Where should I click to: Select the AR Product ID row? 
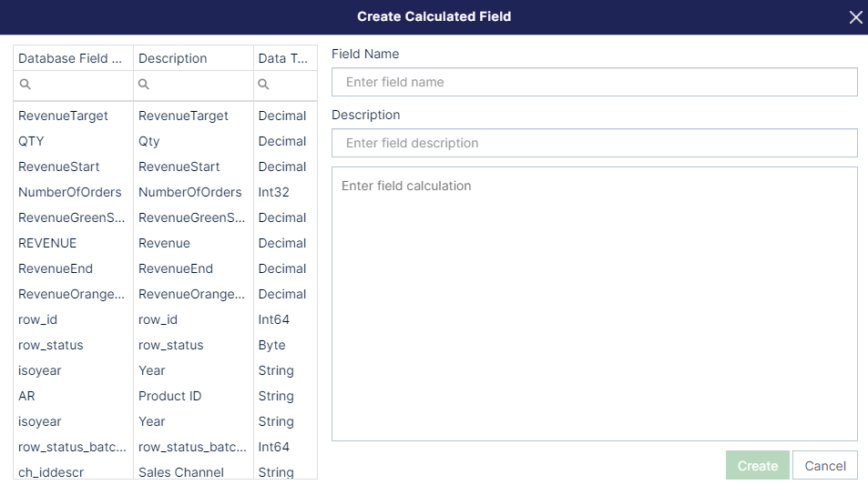click(165, 396)
